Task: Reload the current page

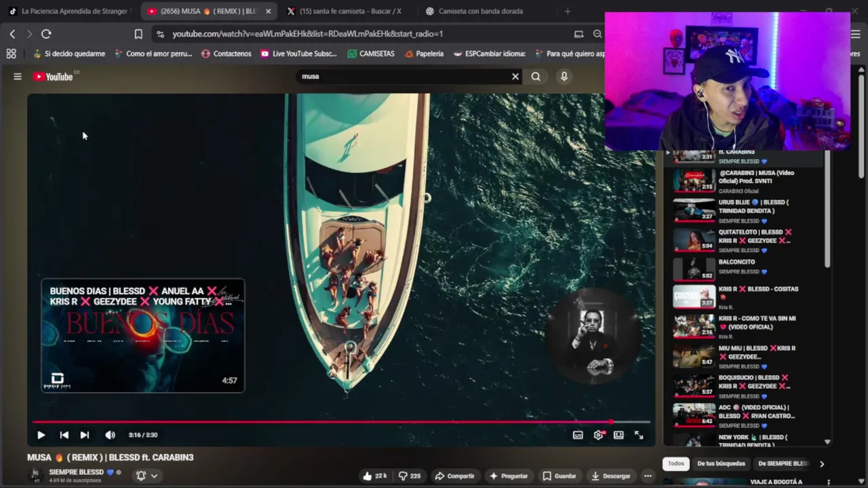Action: click(x=46, y=34)
